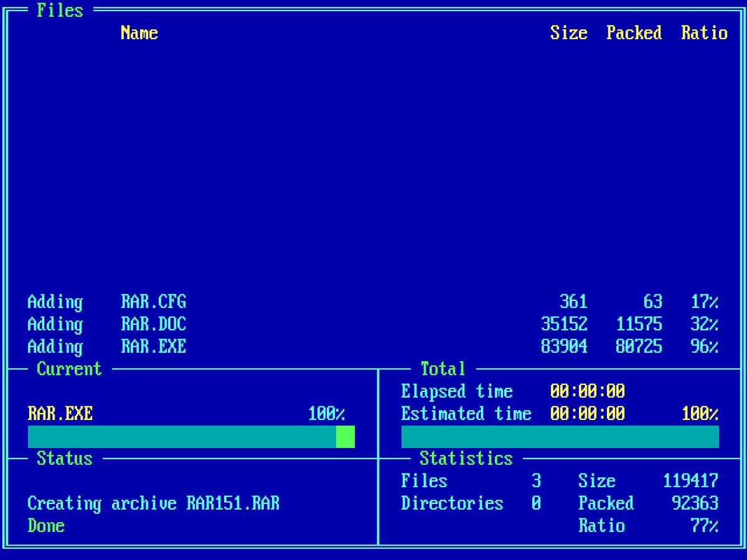This screenshot has height=560, width=747.
Task: Click the Adding label for RAR.CFG
Action: pyautogui.click(x=55, y=302)
